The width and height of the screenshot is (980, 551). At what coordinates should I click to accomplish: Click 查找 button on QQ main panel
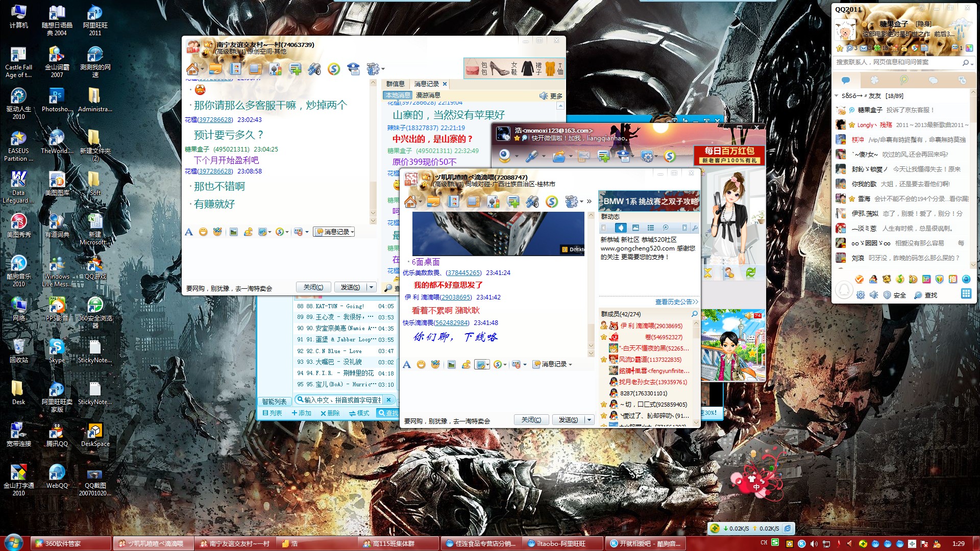tap(926, 295)
